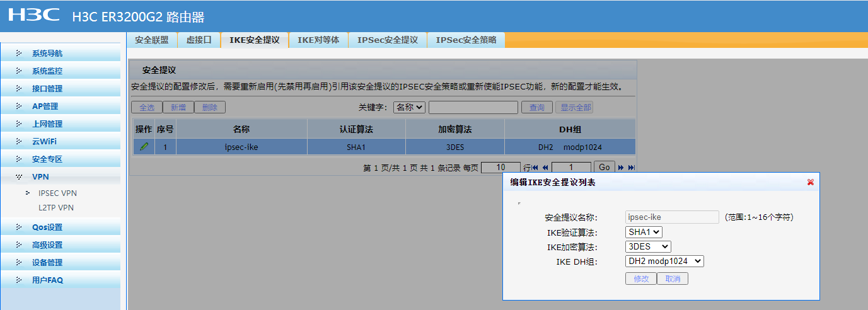
Task: Open the IKE DH组 dropdown
Action: tap(665, 261)
